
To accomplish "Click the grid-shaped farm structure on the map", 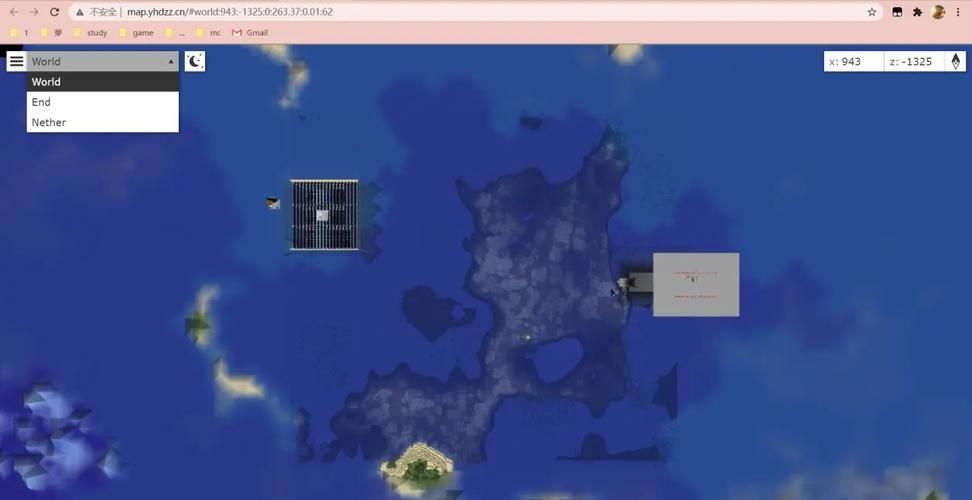I will point(324,215).
